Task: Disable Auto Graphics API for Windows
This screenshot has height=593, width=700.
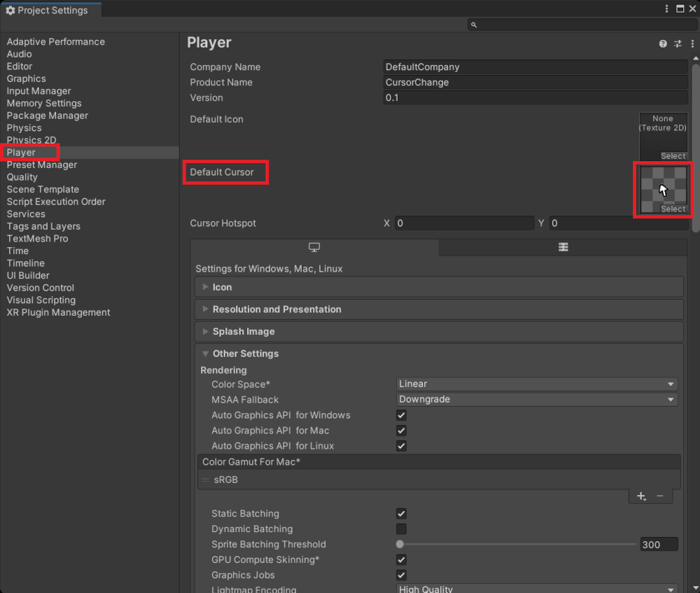Action: [401, 415]
